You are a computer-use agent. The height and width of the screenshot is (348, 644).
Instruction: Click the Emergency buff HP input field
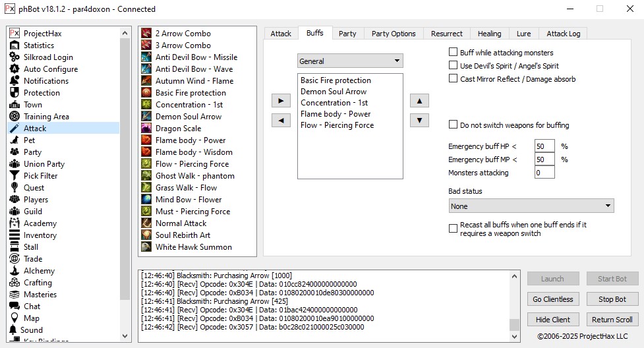click(x=544, y=146)
